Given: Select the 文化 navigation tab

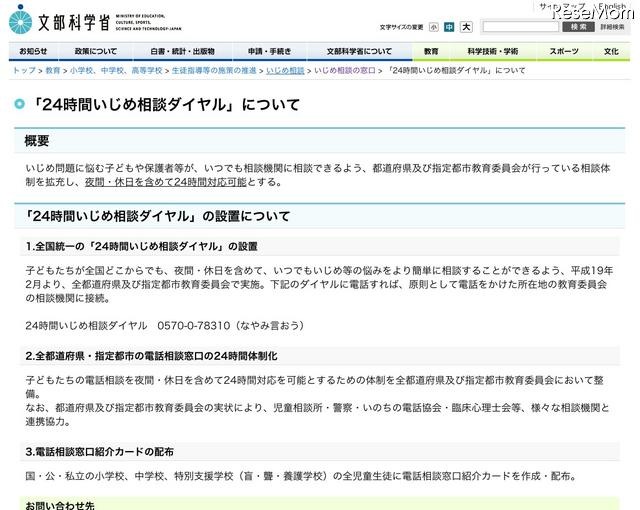Looking at the screenshot, I should click(x=611, y=51).
